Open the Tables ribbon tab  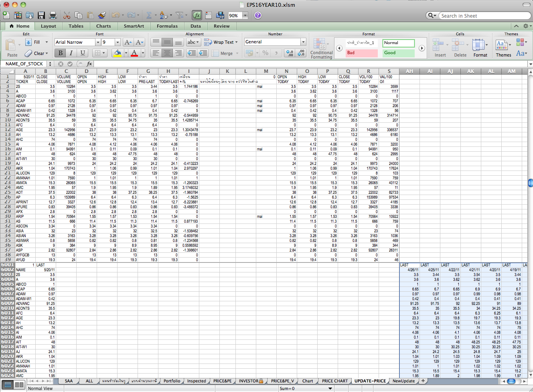76,26
